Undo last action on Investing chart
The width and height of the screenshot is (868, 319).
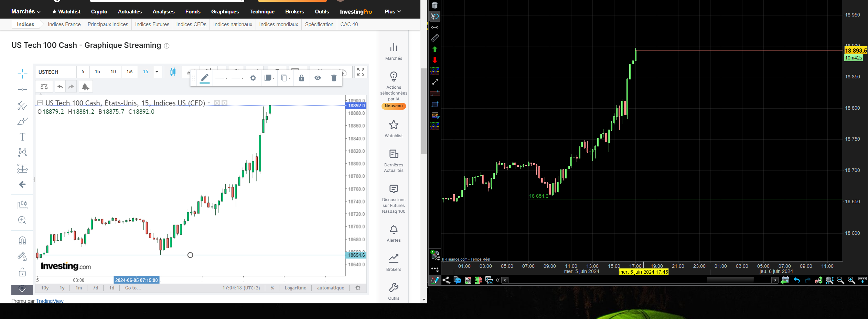[60, 87]
